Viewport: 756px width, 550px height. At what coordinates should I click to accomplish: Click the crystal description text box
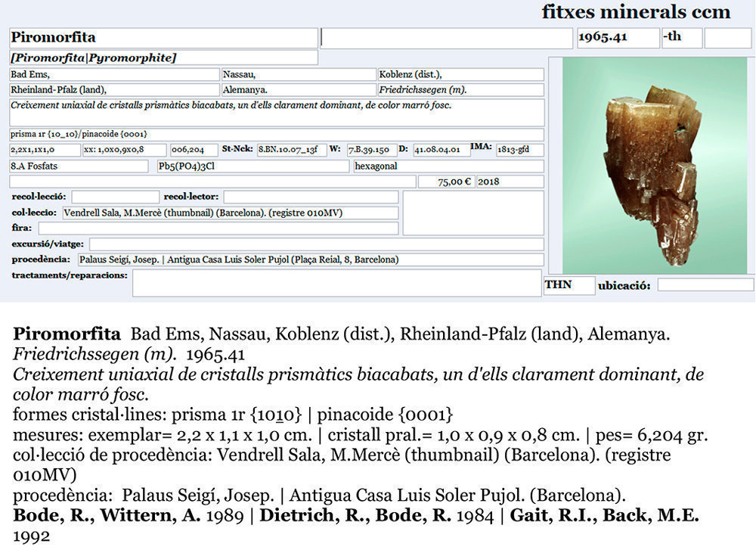(x=277, y=112)
